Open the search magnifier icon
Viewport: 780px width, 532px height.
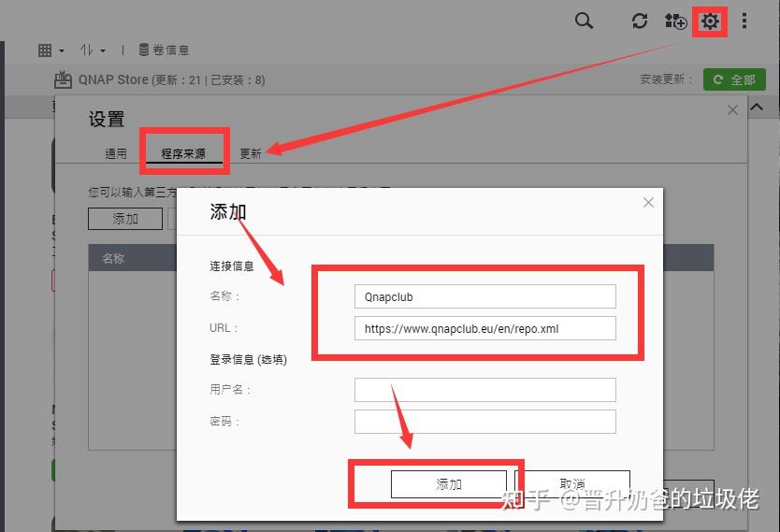pyautogui.click(x=584, y=21)
